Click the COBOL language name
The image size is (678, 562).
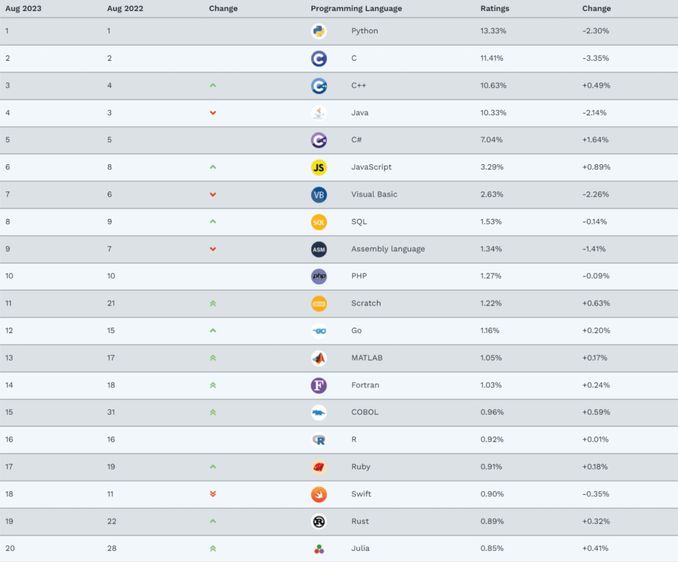(x=365, y=412)
